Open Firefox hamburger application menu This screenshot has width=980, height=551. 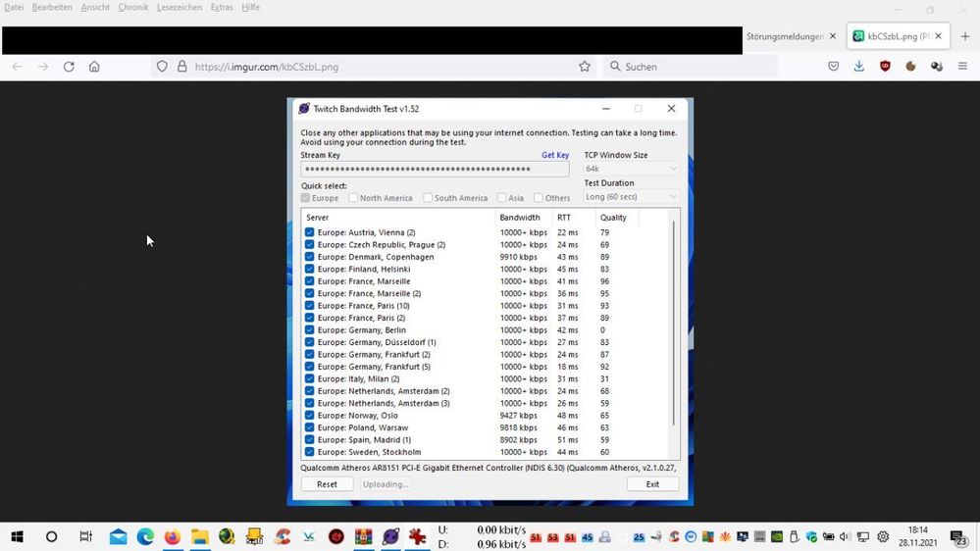962,67
